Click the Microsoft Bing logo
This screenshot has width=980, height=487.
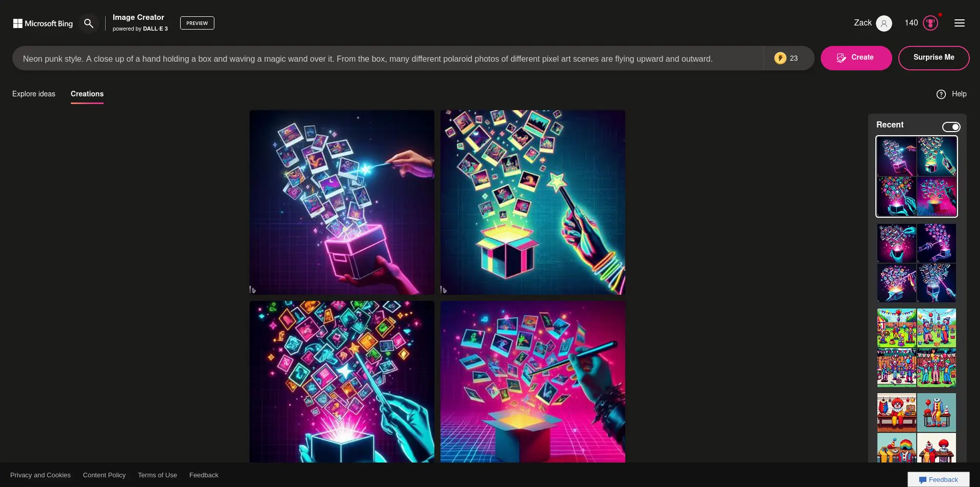(x=43, y=23)
